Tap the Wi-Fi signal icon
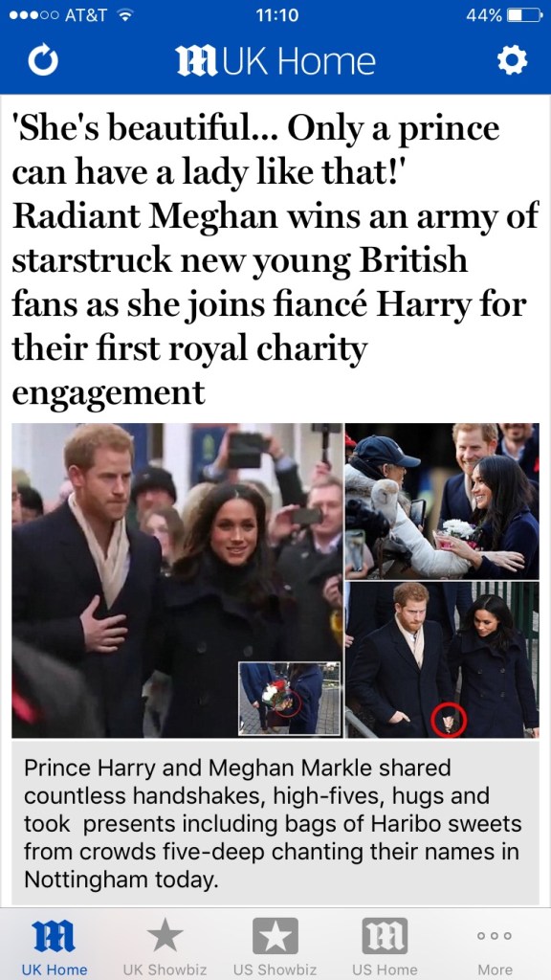The width and height of the screenshot is (551, 980). point(125,15)
